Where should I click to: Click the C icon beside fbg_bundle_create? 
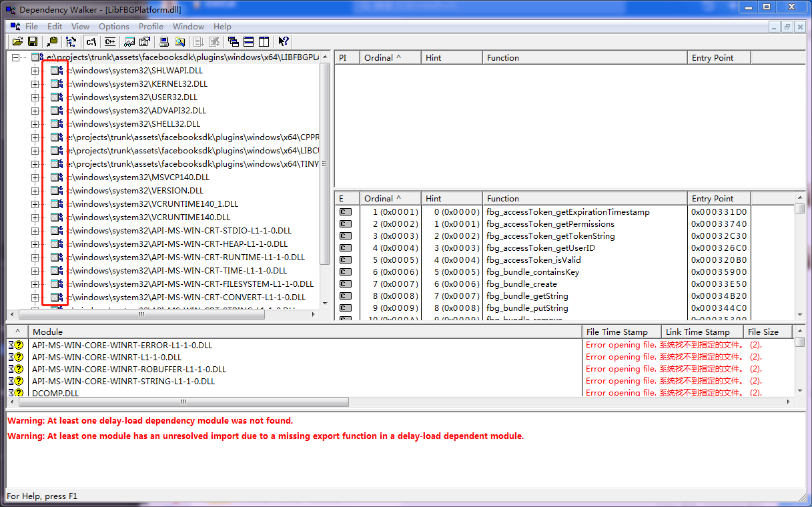point(346,284)
